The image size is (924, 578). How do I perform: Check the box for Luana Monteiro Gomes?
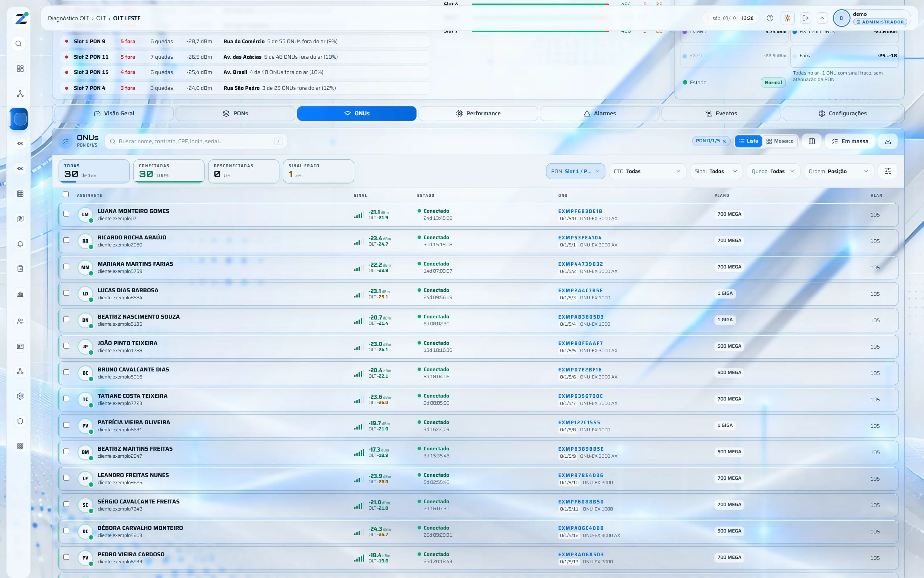point(66,214)
